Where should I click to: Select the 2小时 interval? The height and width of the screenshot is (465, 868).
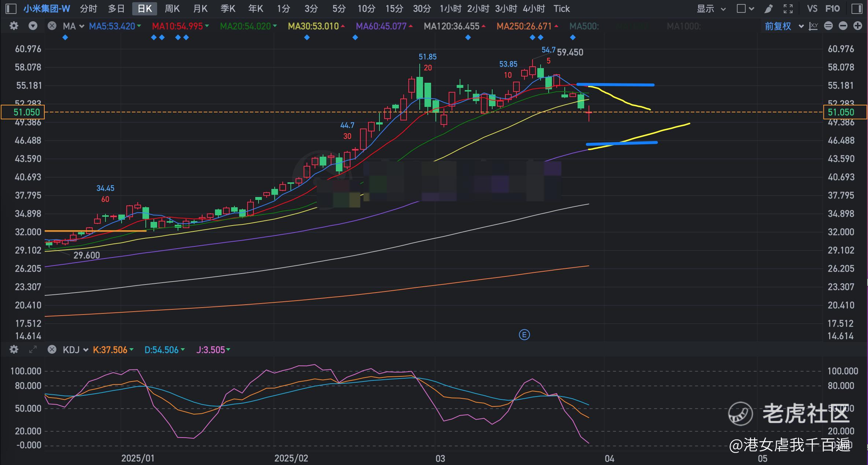[478, 9]
